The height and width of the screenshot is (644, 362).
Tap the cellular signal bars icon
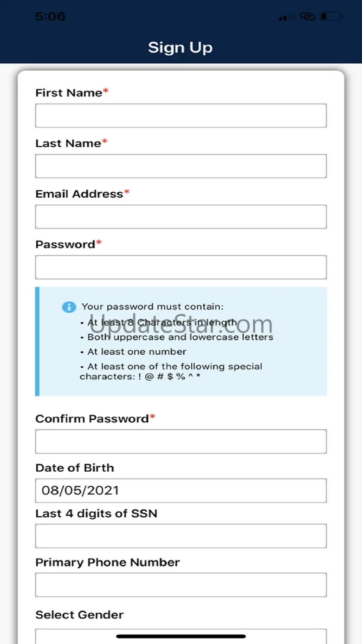286,17
